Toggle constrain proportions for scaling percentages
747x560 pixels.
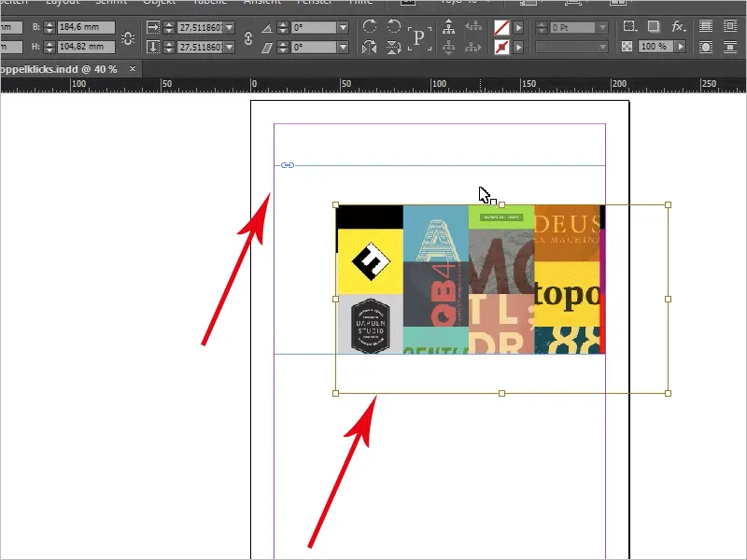coord(248,38)
